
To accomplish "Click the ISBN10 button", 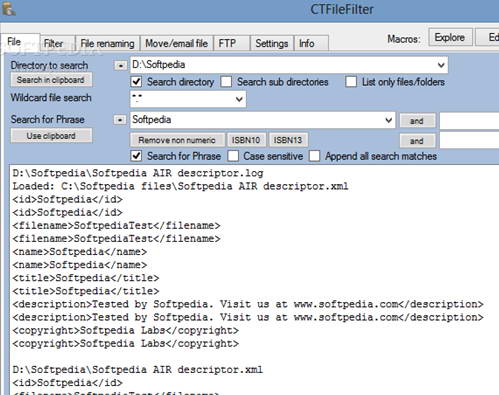I will tap(246, 140).
